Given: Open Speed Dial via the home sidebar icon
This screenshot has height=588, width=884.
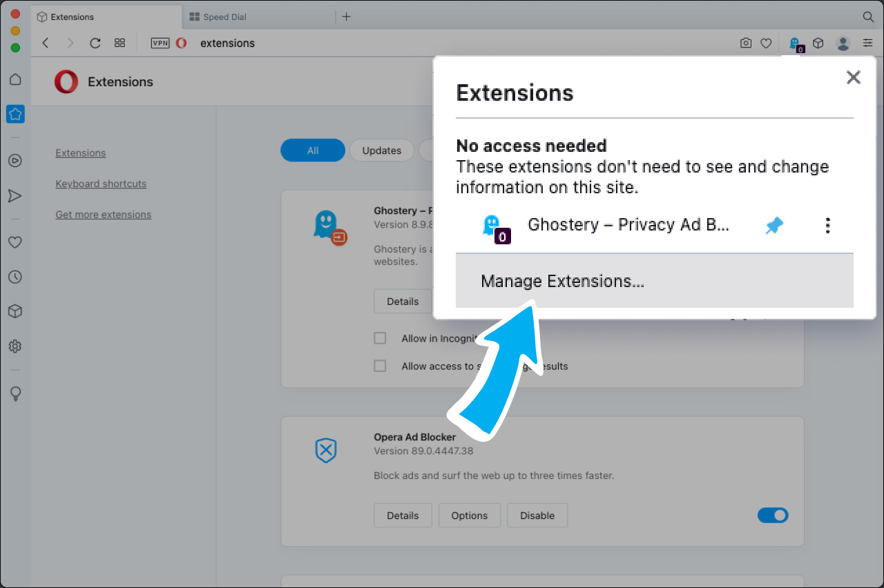Looking at the screenshot, I should click(15, 79).
